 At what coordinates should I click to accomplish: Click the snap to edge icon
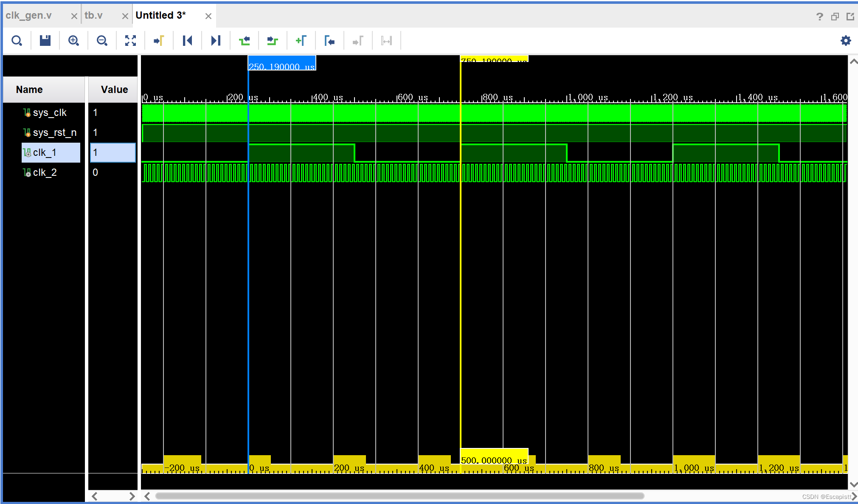tap(387, 41)
